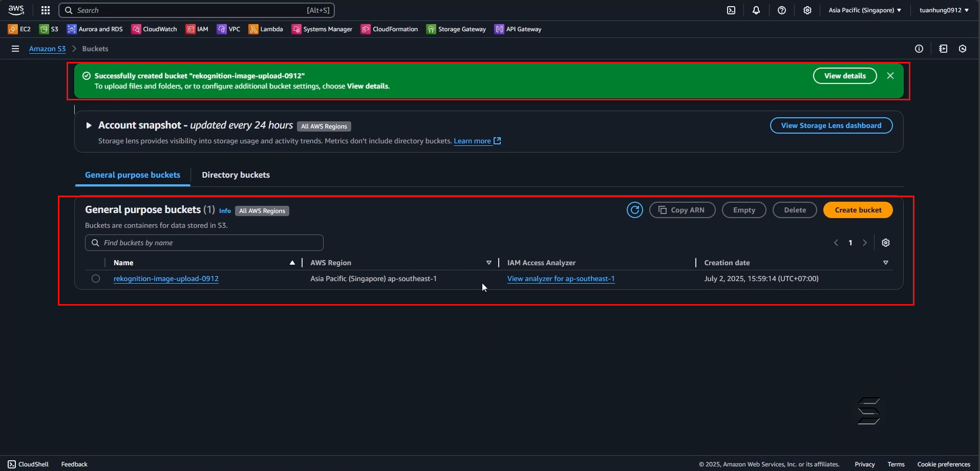Switch to General purpose buckets tab
The image size is (980, 471).
click(133, 175)
